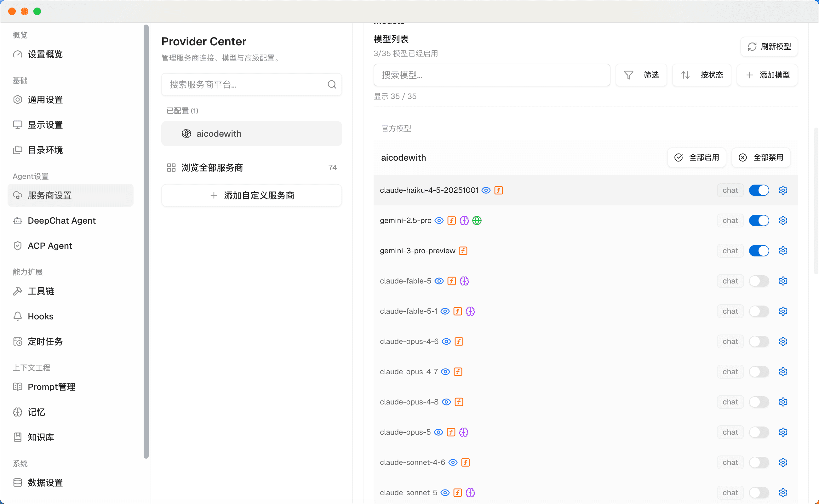Viewport: 819px width, 504px height.
Task: Enable the claude-opus-4-8 model toggle
Action: coord(759,402)
